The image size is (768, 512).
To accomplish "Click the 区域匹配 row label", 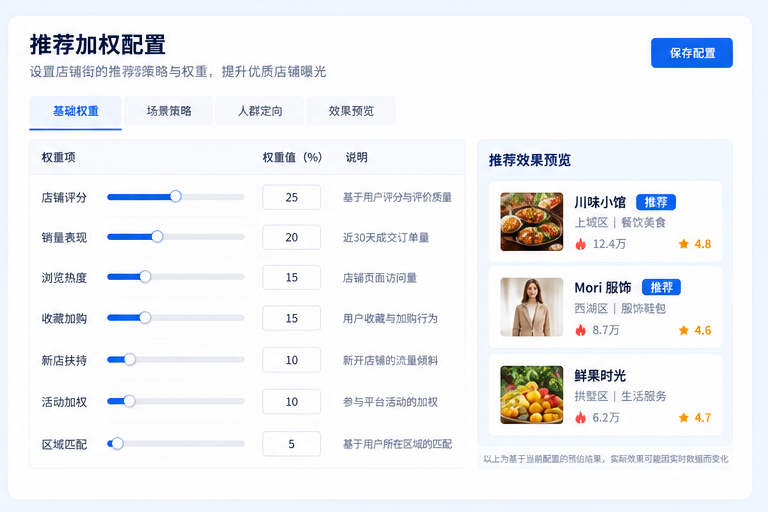I will coord(64,444).
